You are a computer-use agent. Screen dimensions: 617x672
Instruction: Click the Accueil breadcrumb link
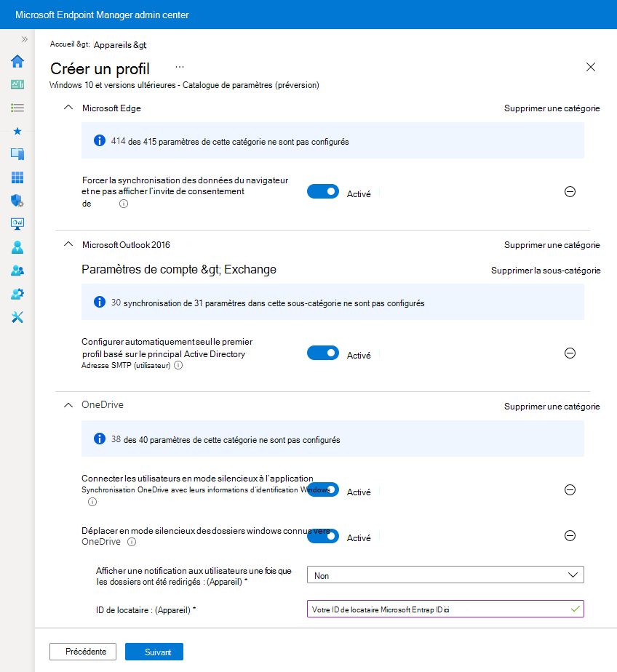(62, 44)
